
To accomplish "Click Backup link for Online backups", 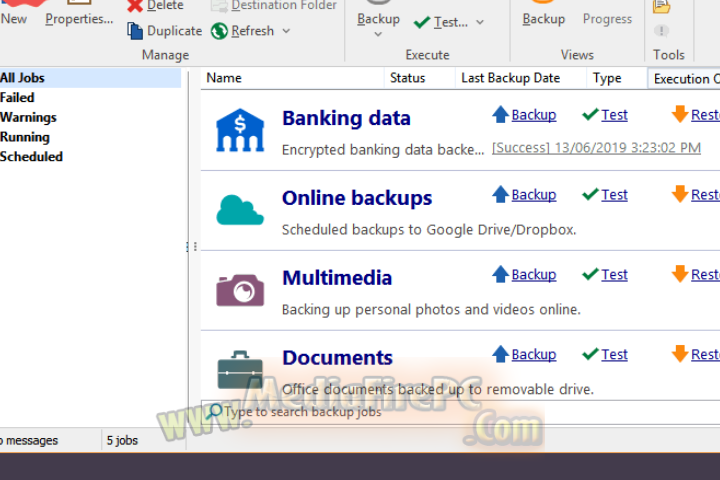I will coord(534,195).
